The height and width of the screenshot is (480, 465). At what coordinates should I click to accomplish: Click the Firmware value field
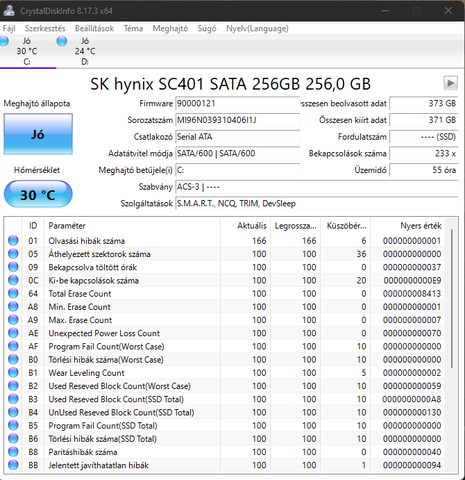point(238,103)
